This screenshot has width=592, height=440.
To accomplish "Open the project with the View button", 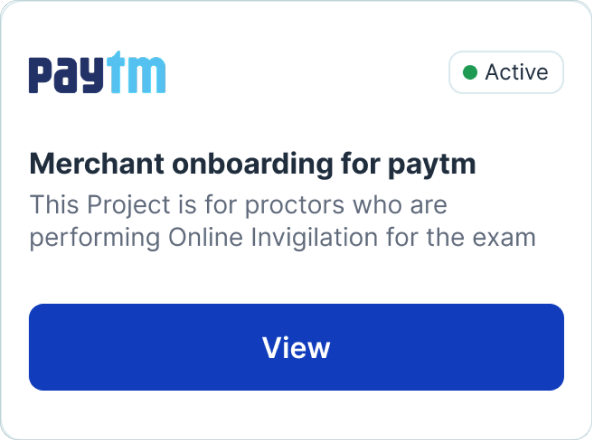I will click(x=296, y=347).
